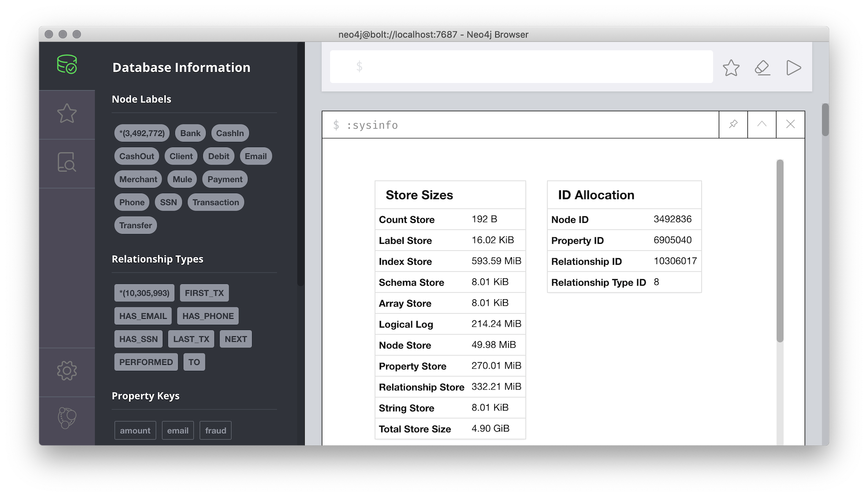Open the Favorites panel in the sidebar
868x497 pixels.
[x=67, y=114]
